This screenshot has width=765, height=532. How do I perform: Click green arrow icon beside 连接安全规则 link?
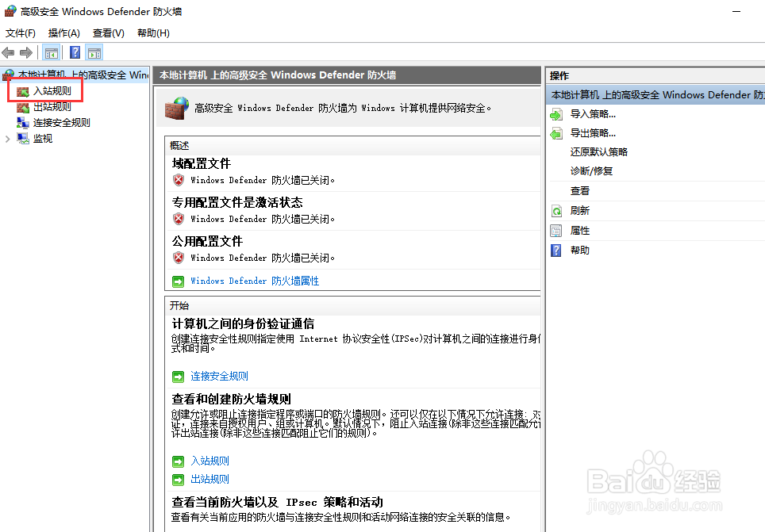click(x=178, y=377)
